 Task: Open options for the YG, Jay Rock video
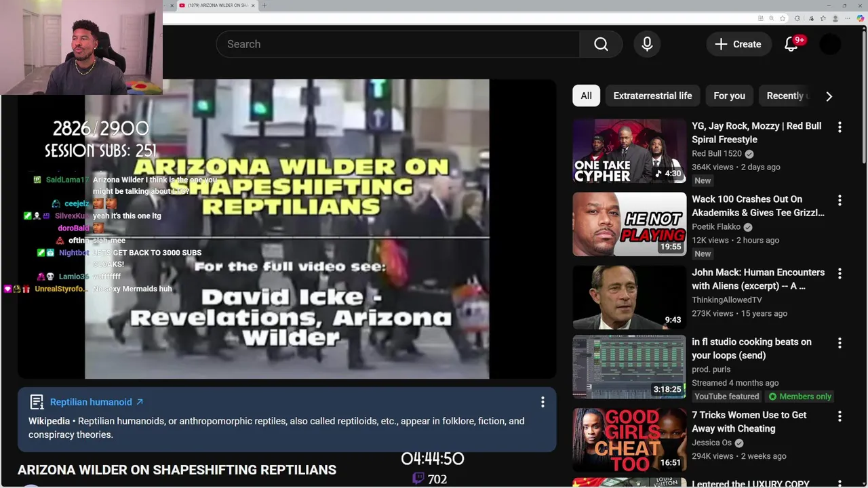click(840, 127)
